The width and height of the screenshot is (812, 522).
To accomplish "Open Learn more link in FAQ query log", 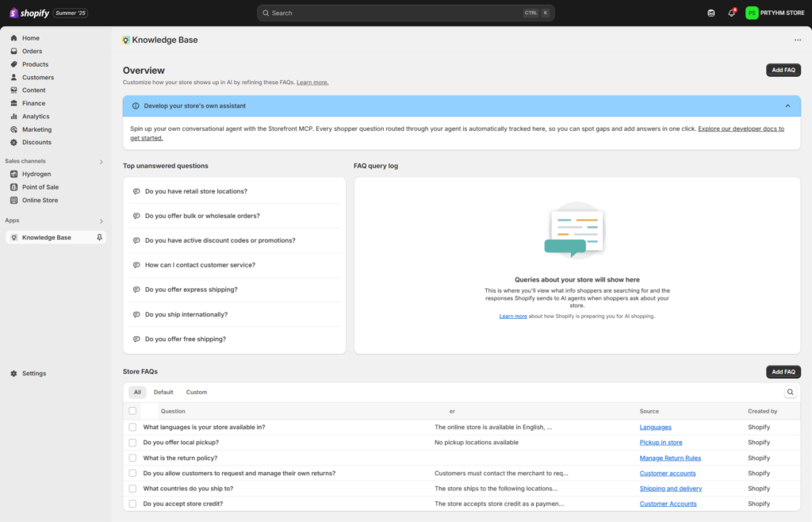I will click(x=513, y=316).
